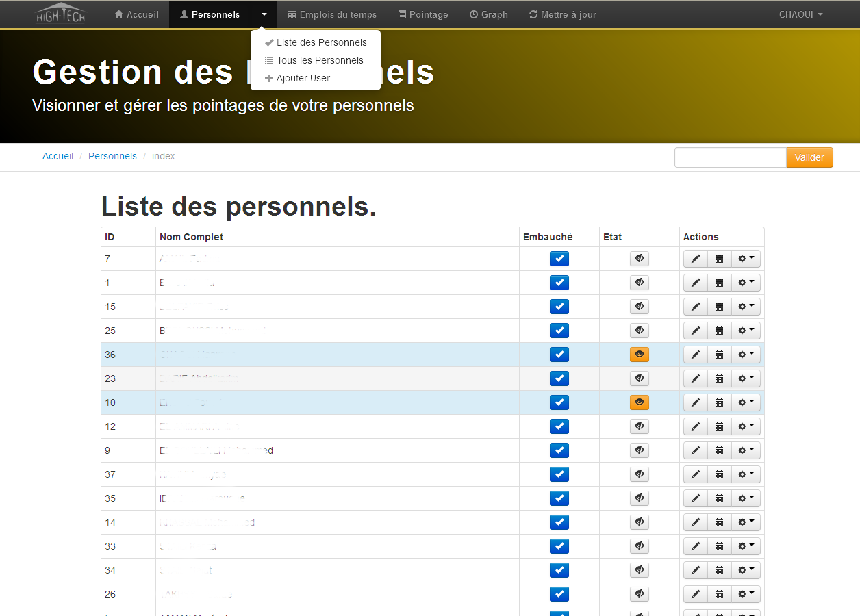Choose Ajouter User from the dropdown menu

tap(303, 78)
